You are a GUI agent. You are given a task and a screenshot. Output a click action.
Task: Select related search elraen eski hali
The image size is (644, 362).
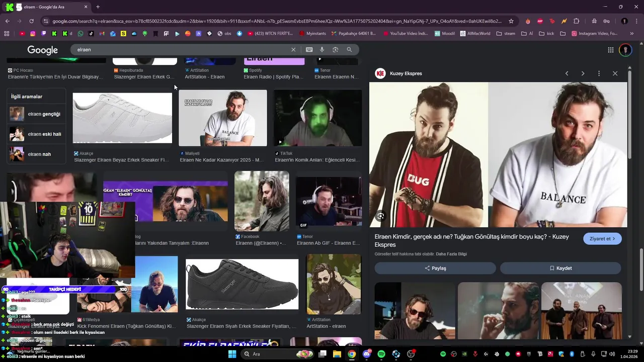click(x=36, y=134)
